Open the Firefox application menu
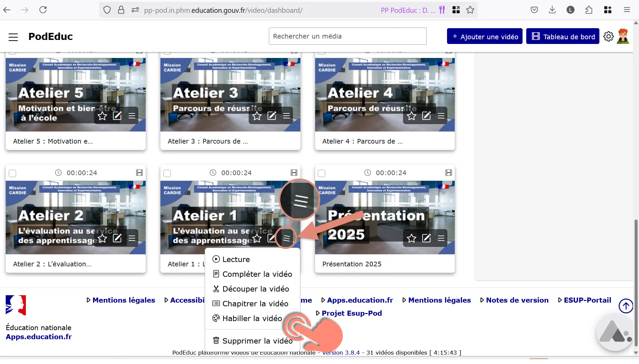This screenshot has height=364, width=639. click(x=627, y=10)
